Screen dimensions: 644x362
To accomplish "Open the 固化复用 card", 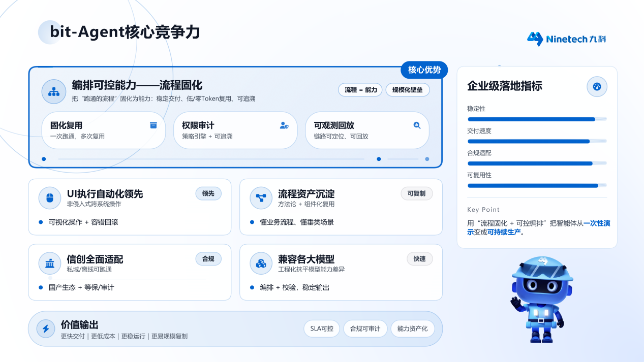I will point(104,130).
